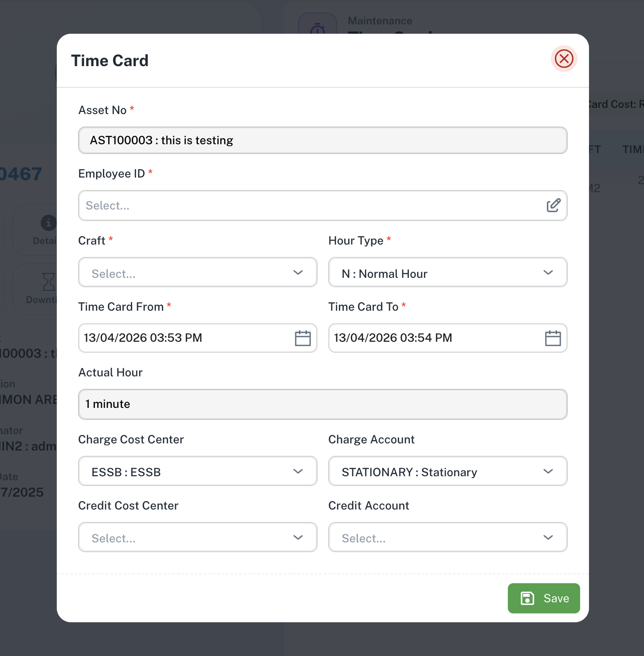Open the Time Card From calendar picker
This screenshot has width=644, height=656.
(x=302, y=338)
